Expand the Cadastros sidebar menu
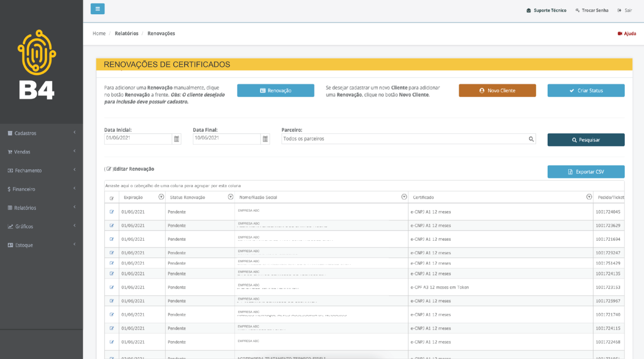This screenshot has height=359, width=644. pyautogui.click(x=42, y=133)
